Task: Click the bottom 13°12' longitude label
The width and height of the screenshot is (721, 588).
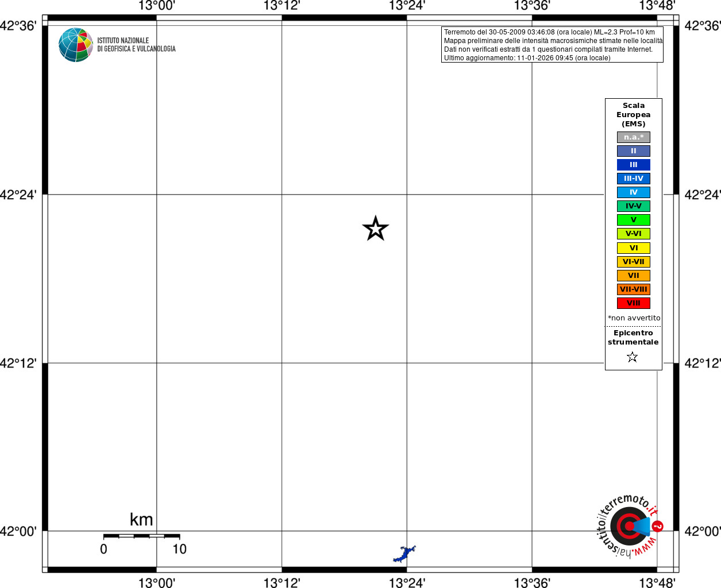Action: (282, 583)
